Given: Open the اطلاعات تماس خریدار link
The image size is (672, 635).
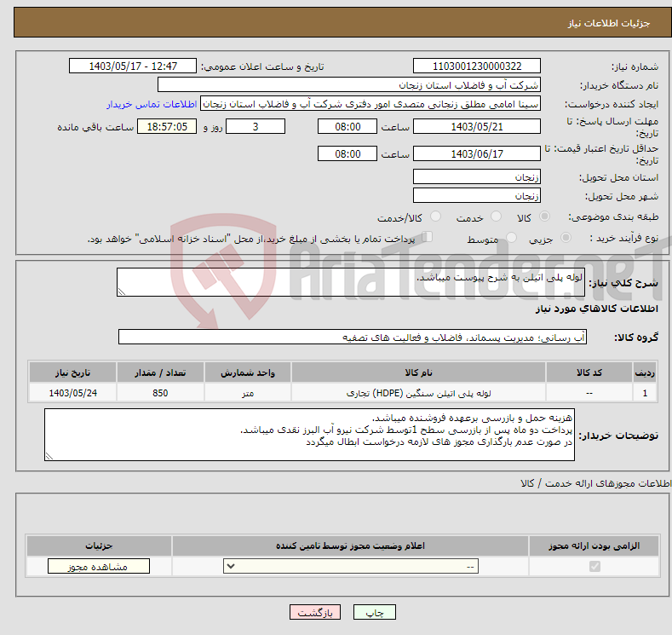Looking at the screenshot, I should click(x=152, y=104).
